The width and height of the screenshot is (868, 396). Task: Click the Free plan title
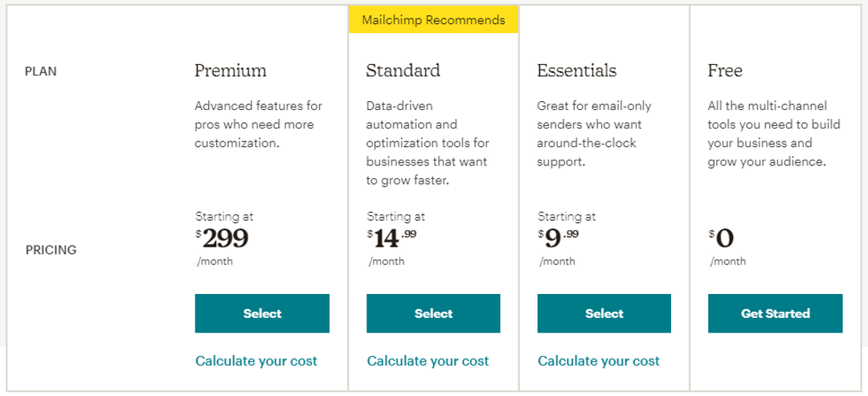(725, 71)
